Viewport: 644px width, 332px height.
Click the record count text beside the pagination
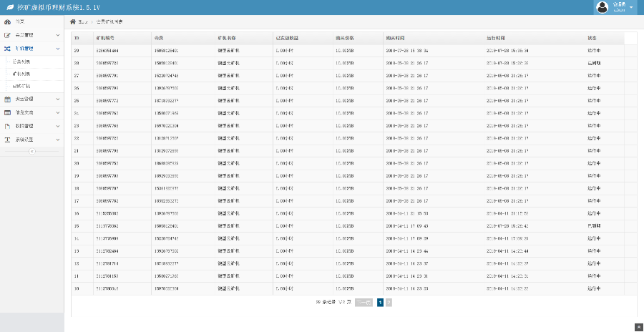pos(334,303)
